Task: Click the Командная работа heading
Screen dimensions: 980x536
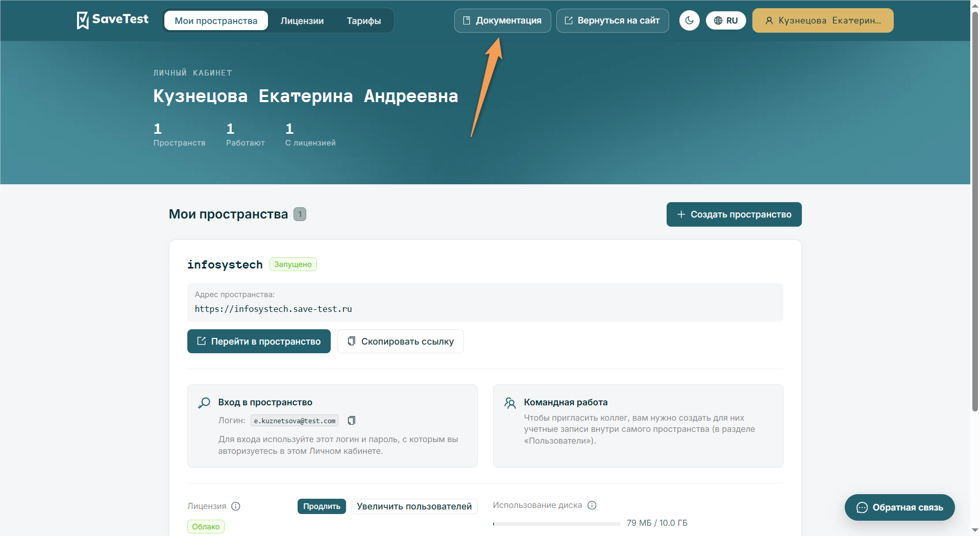Action: (566, 402)
